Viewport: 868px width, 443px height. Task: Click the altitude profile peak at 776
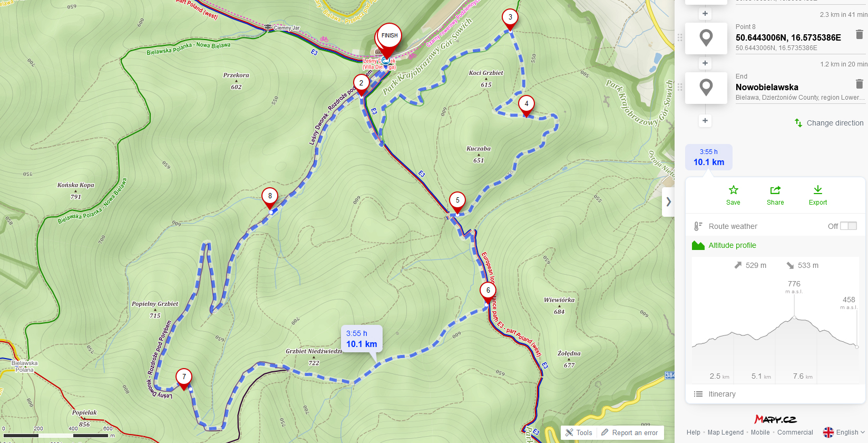(x=794, y=316)
